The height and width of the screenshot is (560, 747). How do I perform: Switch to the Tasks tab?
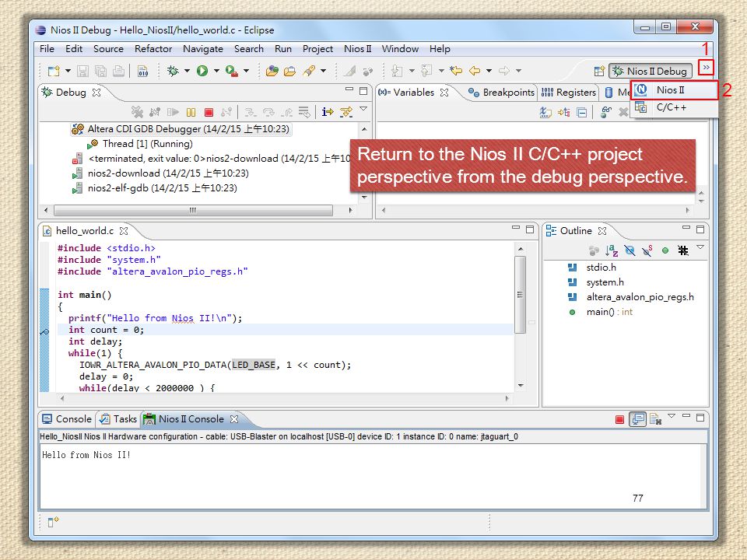click(118, 419)
